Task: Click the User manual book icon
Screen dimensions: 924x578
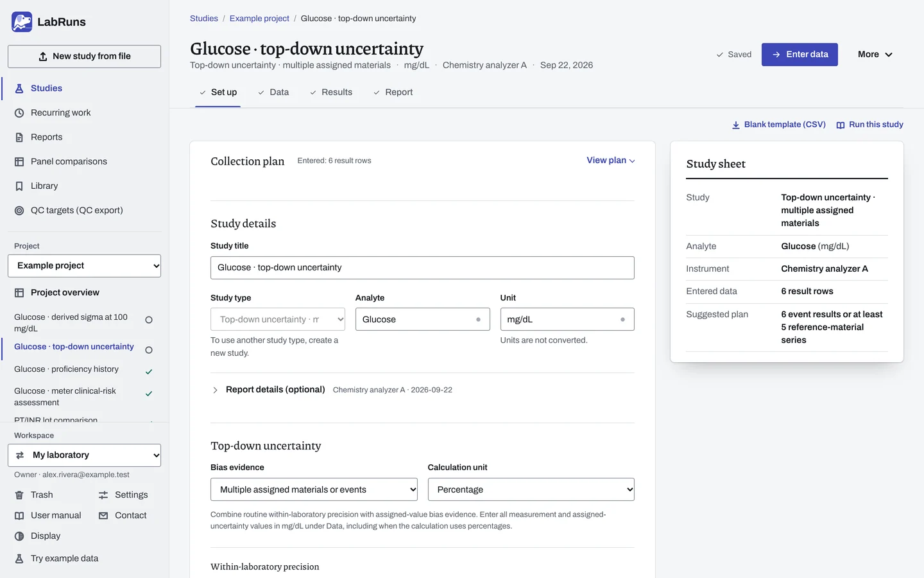Action: click(x=19, y=516)
